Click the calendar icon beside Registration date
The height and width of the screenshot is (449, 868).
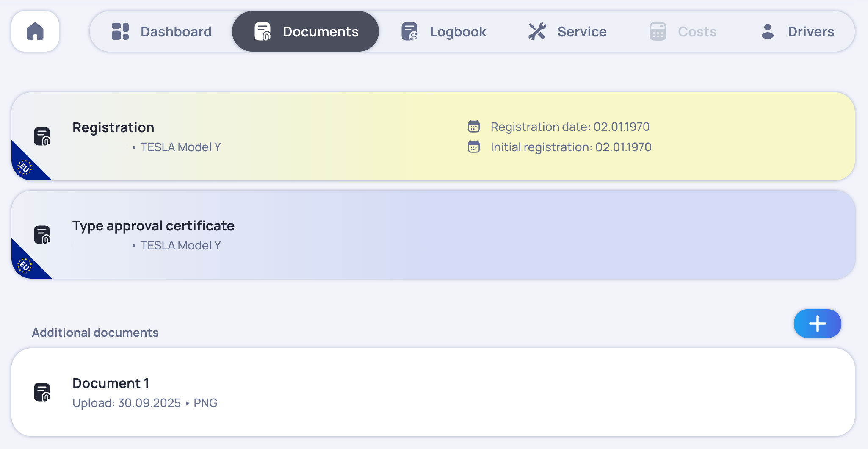click(473, 126)
